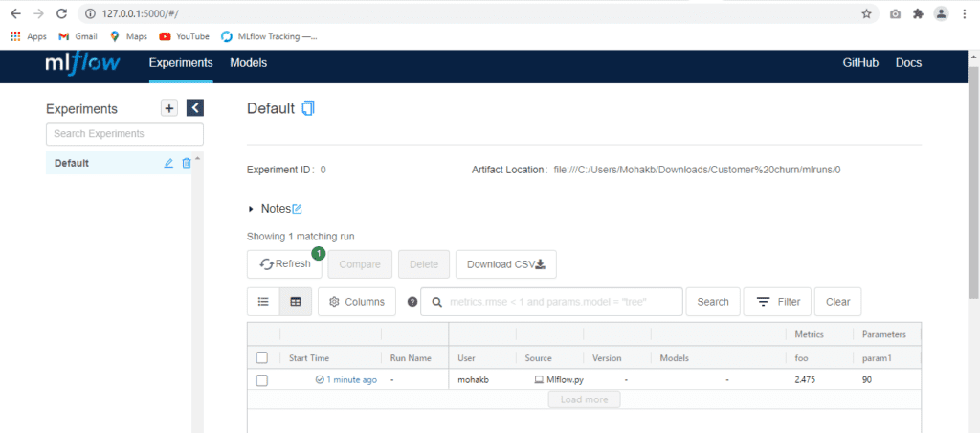This screenshot has height=433, width=980.
Task: Sort by param1 column header
Action: [876, 358]
